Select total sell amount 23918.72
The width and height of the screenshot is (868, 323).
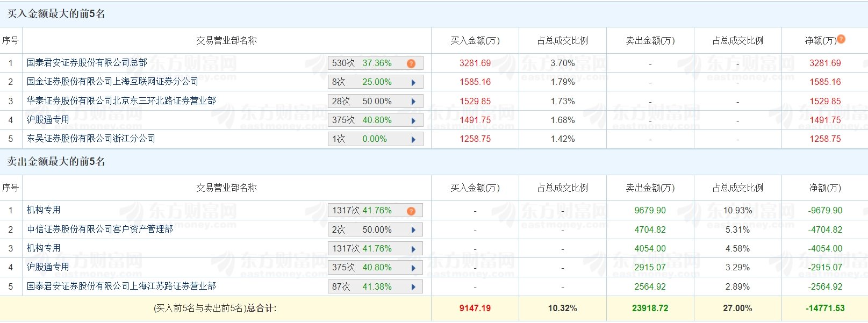(x=650, y=308)
